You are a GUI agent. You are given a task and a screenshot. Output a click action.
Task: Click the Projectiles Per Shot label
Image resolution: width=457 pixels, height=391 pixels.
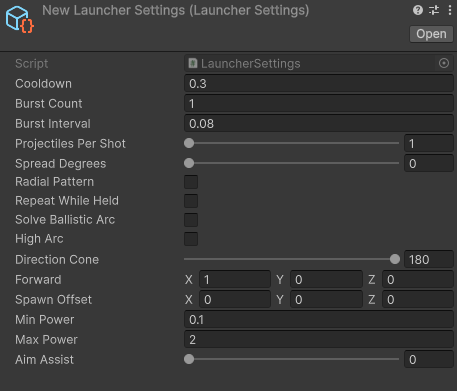70,143
